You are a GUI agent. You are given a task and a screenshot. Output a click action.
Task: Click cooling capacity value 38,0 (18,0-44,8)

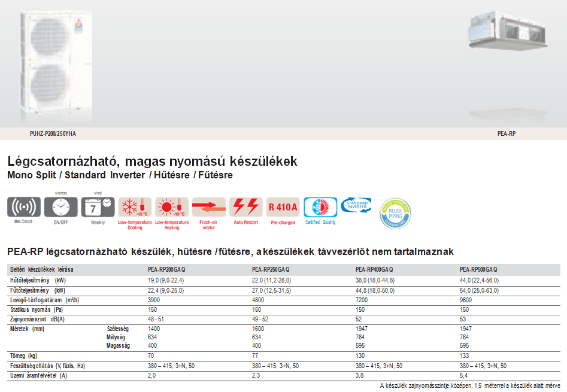pyautogui.click(x=375, y=280)
